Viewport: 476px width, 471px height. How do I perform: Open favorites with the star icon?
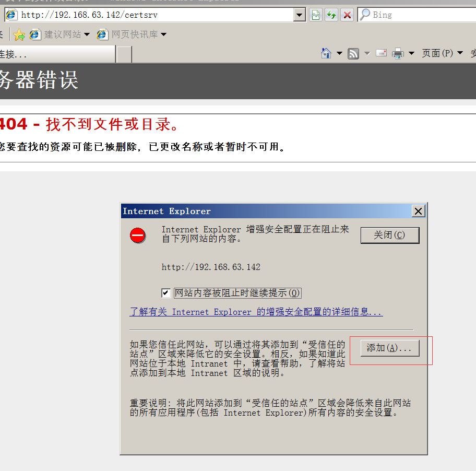pyautogui.click(x=19, y=34)
